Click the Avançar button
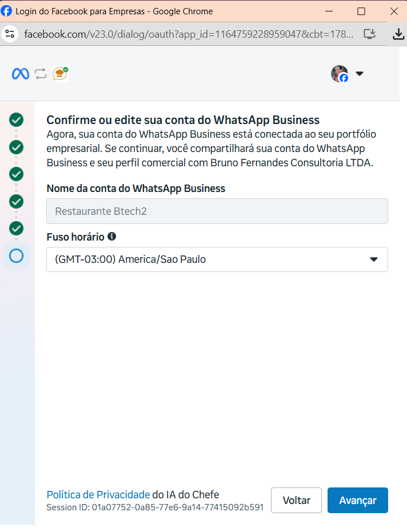 [357, 500]
